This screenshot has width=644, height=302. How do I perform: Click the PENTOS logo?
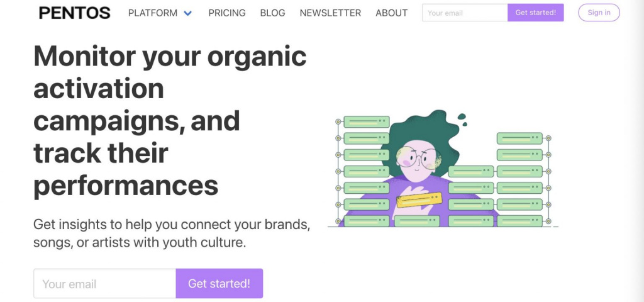pyautogui.click(x=74, y=13)
